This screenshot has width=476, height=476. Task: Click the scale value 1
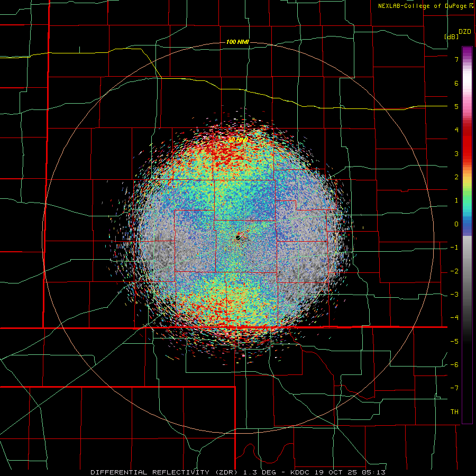tap(456, 200)
